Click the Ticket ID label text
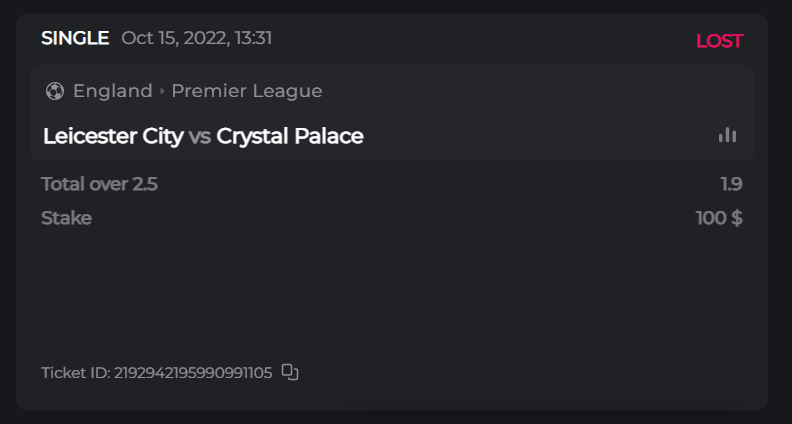 tap(75, 373)
